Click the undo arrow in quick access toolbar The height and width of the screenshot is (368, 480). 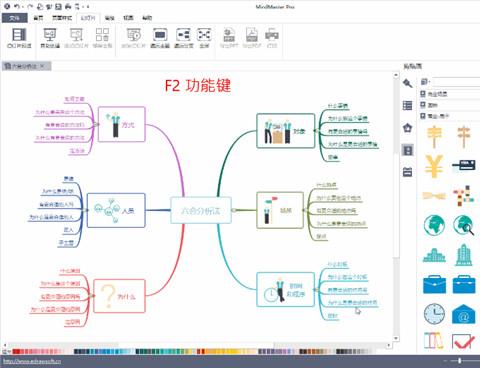[x=17, y=6]
